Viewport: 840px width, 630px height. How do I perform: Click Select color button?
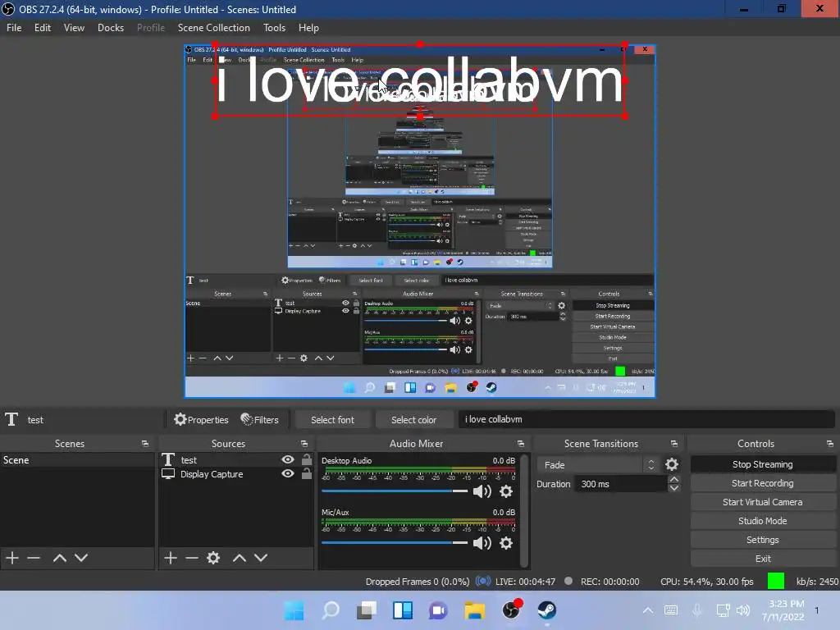click(413, 420)
